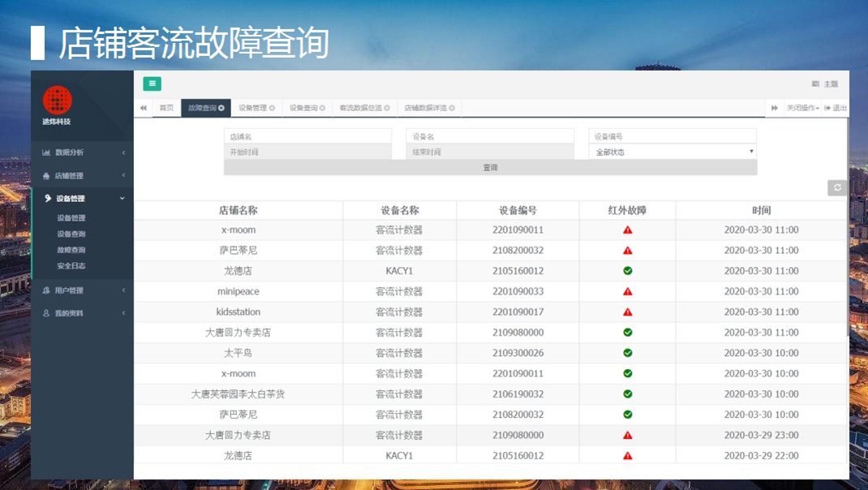Image resolution: width=868 pixels, height=490 pixels.
Task: Click the green check icon for 萨巴蒂尼 10:00 row
Action: coord(627,414)
